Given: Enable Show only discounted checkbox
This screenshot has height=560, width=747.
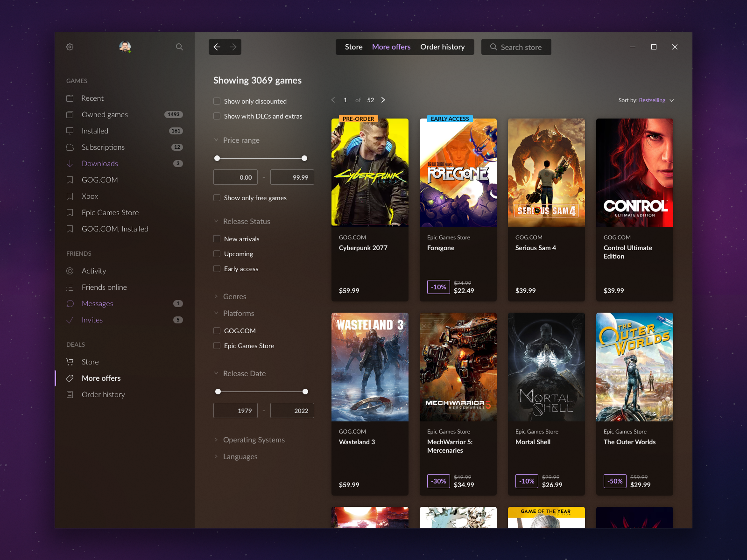Looking at the screenshot, I should tap(217, 101).
